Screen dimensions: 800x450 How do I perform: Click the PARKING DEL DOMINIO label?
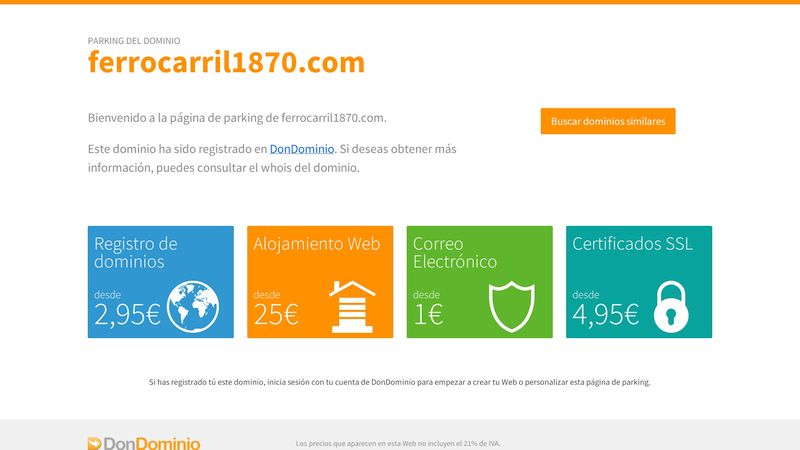point(134,41)
